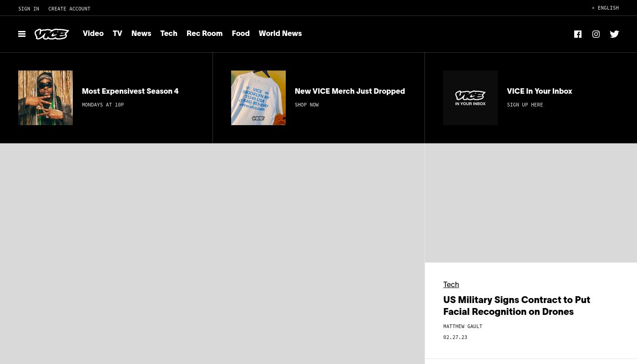Open US Military facial recognition drones article
Image resolution: width=637 pixels, height=364 pixels.
(516, 306)
